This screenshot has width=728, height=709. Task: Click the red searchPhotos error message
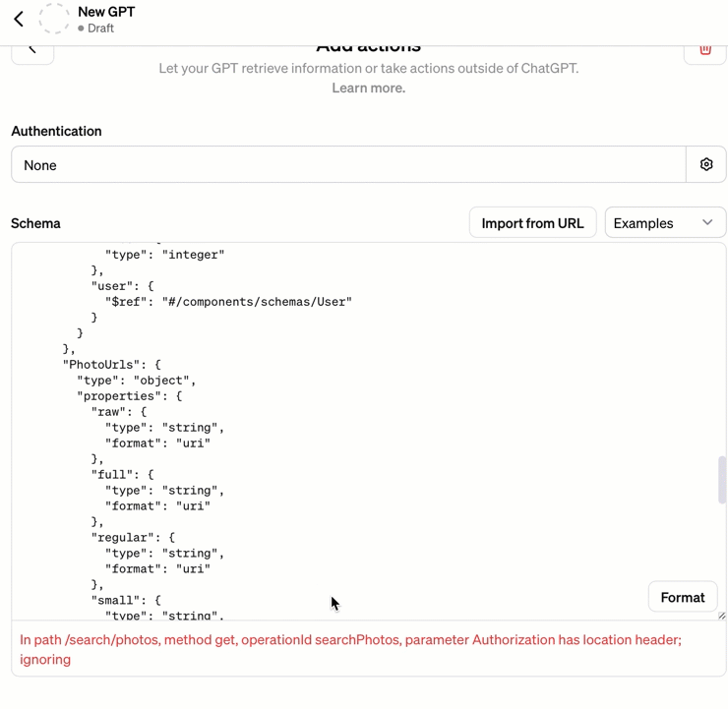click(350, 649)
